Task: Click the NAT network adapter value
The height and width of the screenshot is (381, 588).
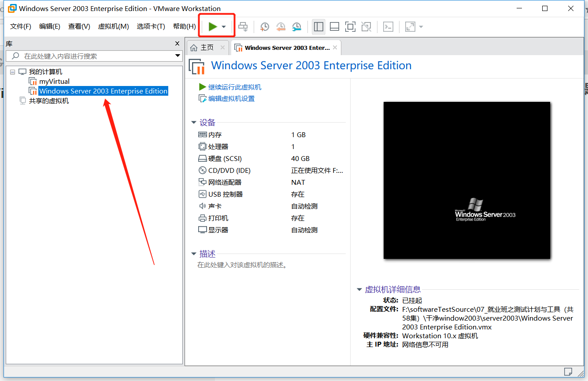Action: coord(298,183)
